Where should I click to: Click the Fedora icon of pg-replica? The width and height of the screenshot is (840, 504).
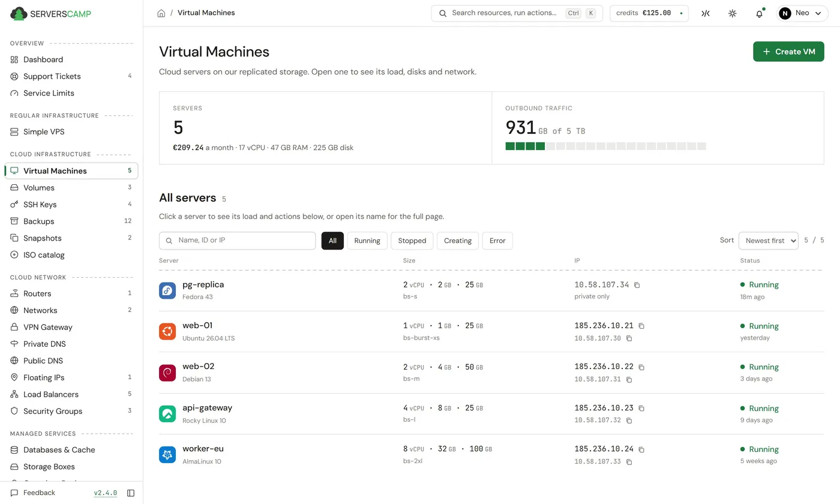click(x=167, y=290)
